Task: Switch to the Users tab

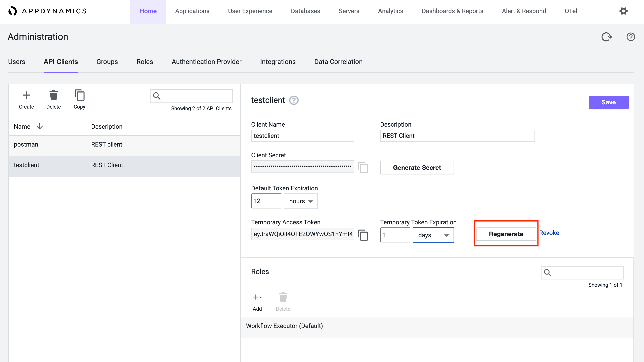Action: 16,62
